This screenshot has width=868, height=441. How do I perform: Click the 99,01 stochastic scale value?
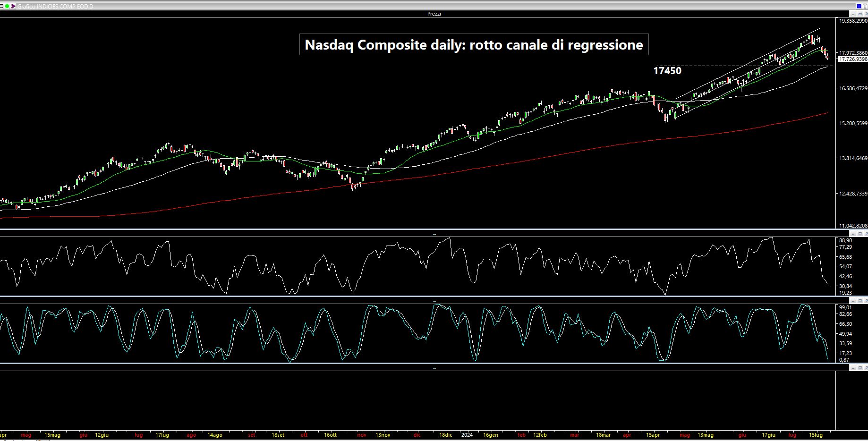pyautogui.click(x=845, y=307)
